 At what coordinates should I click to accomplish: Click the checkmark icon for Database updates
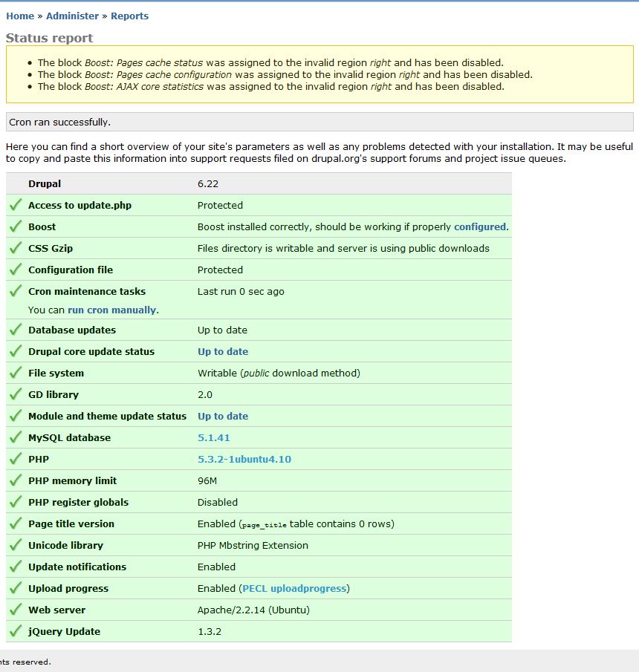pos(16,330)
